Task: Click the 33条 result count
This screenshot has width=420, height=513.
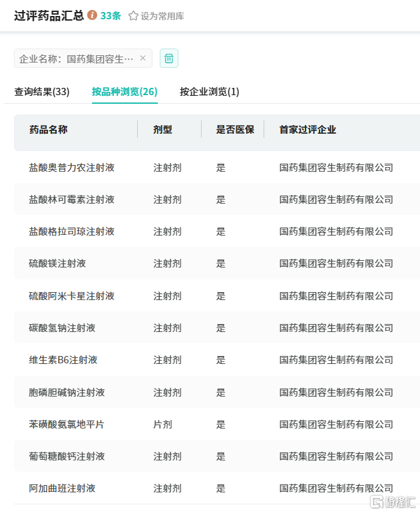Action: (110, 15)
